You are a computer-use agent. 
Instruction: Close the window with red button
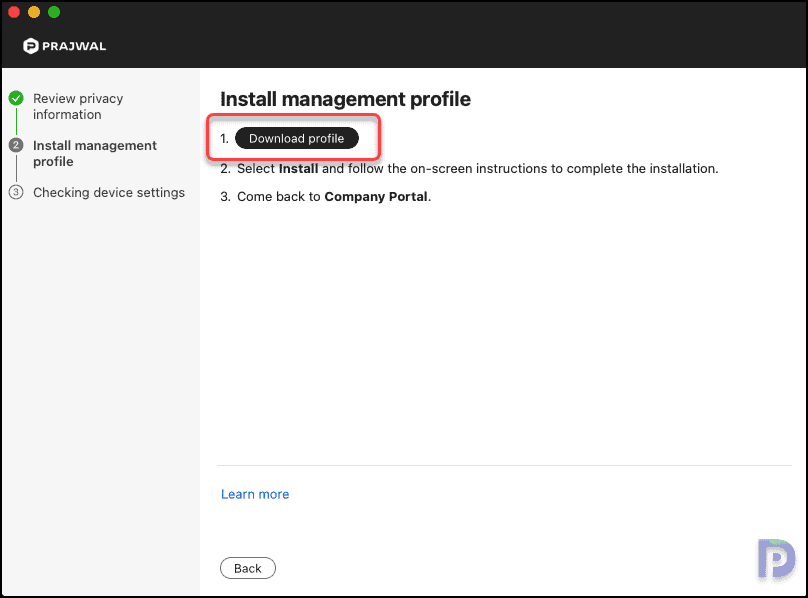point(14,12)
